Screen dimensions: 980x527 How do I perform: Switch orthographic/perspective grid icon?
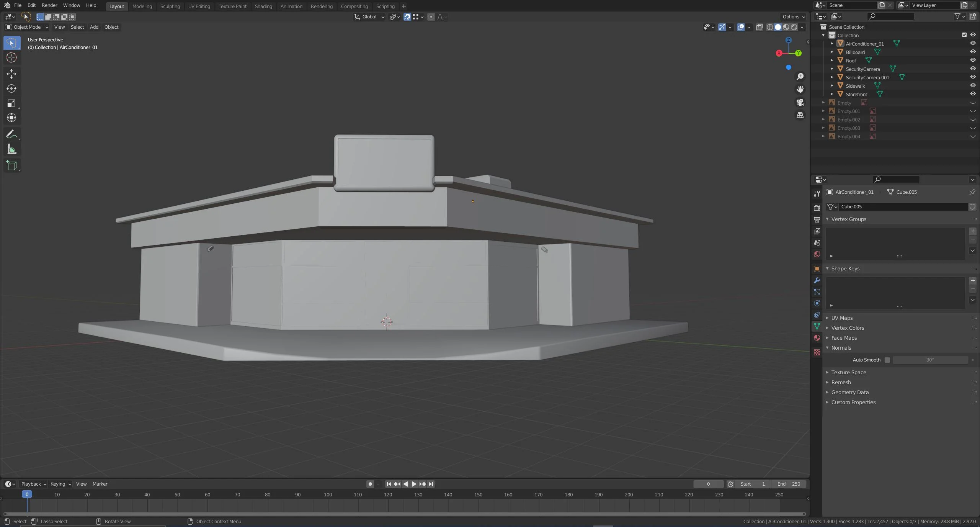(800, 115)
